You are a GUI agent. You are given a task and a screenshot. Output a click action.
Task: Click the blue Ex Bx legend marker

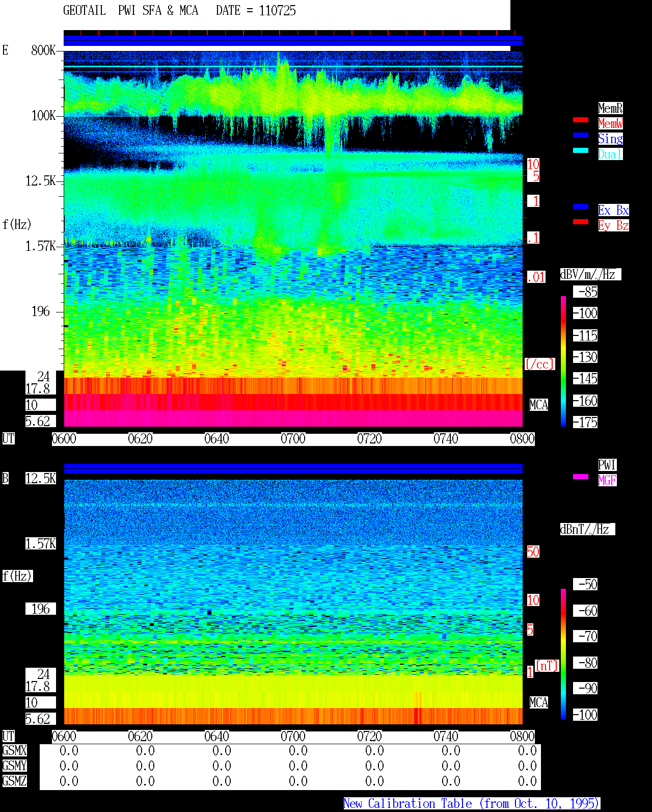point(581,206)
